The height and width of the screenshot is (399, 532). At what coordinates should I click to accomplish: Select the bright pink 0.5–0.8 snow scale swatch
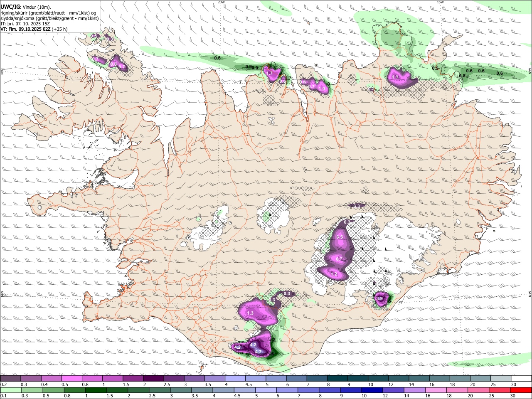71,378
